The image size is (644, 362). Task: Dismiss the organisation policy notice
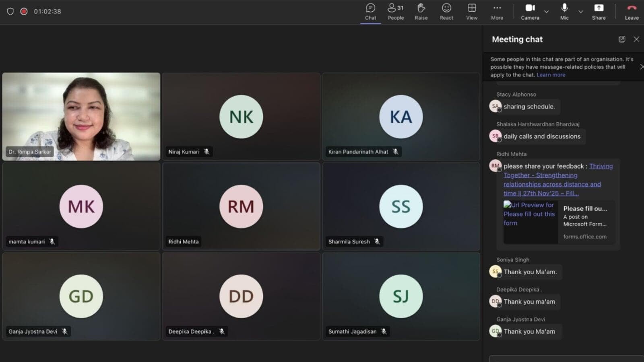tap(641, 67)
